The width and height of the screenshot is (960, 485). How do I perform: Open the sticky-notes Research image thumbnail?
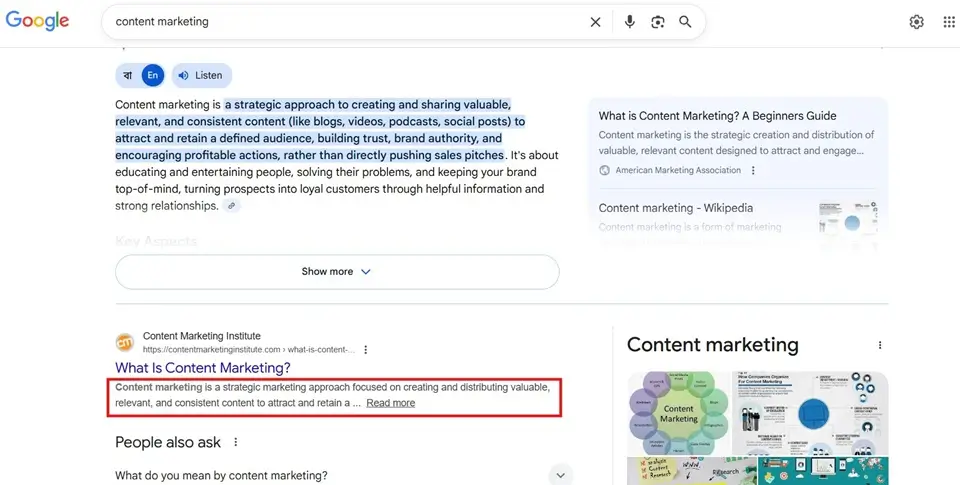click(691, 472)
